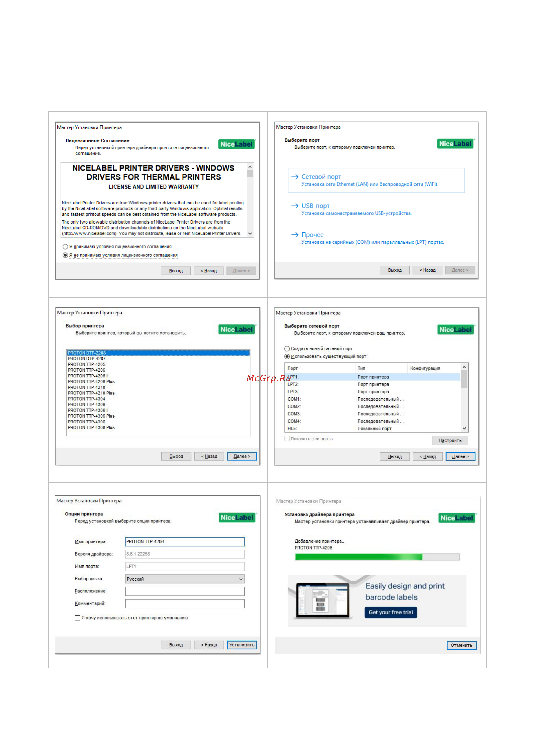
Task: Click Выход in Выберите порт dialog
Action: tap(395, 270)
